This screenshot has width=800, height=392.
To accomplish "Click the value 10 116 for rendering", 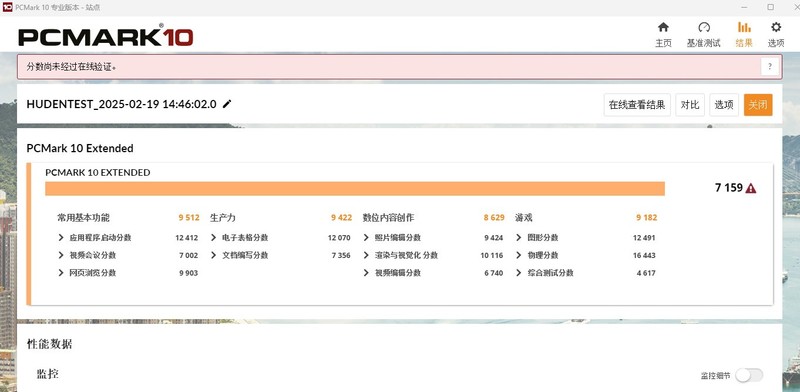I will (492, 255).
